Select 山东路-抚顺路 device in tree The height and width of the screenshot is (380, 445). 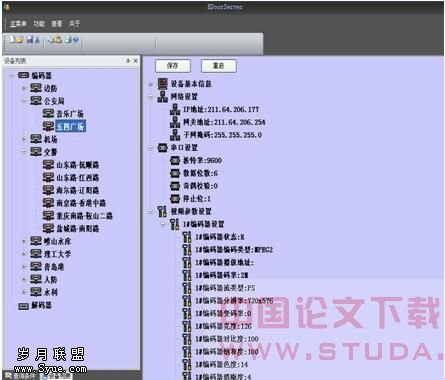(x=78, y=165)
